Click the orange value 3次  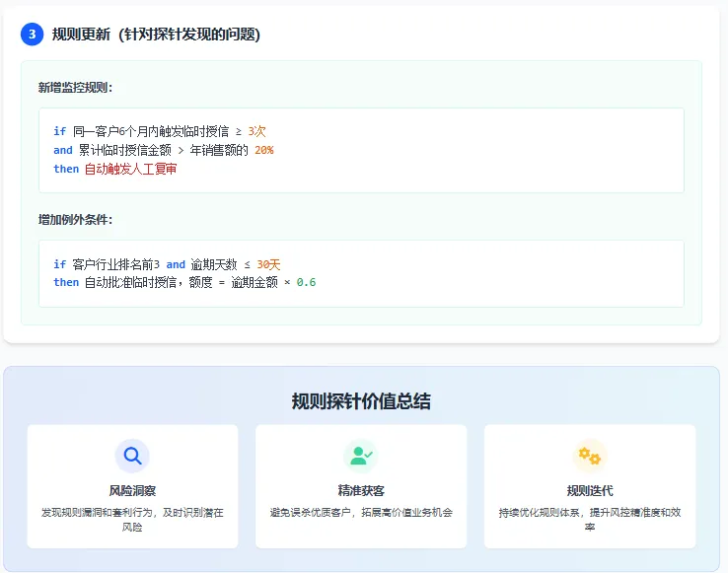(256, 131)
